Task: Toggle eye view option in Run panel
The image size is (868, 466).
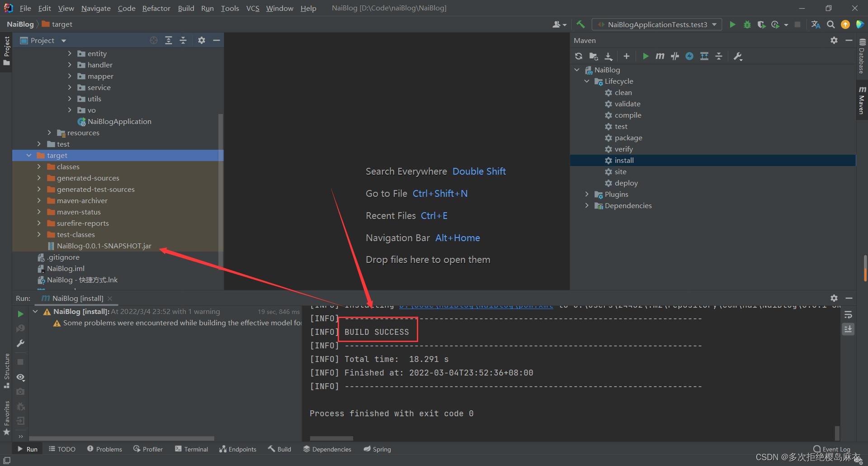Action: tap(20, 377)
